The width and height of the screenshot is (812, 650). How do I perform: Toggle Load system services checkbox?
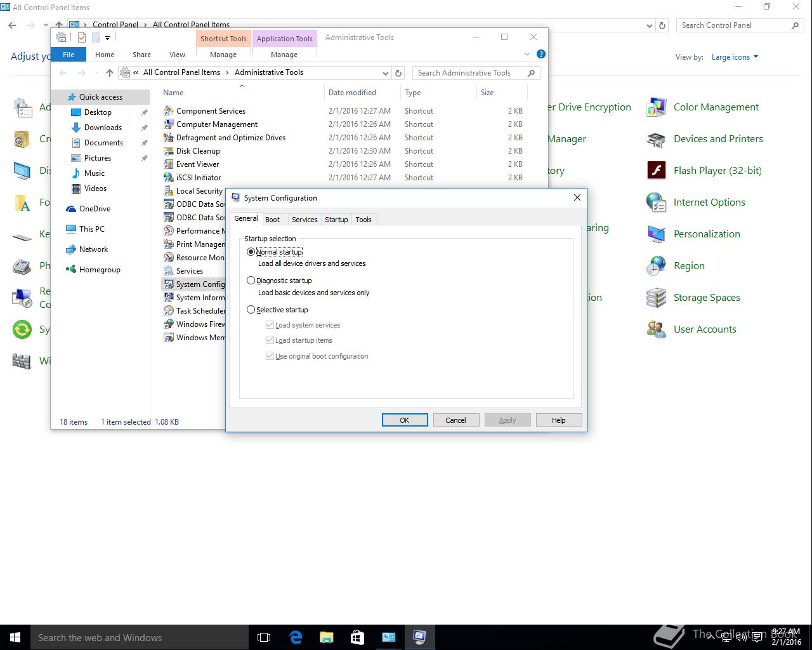270,325
